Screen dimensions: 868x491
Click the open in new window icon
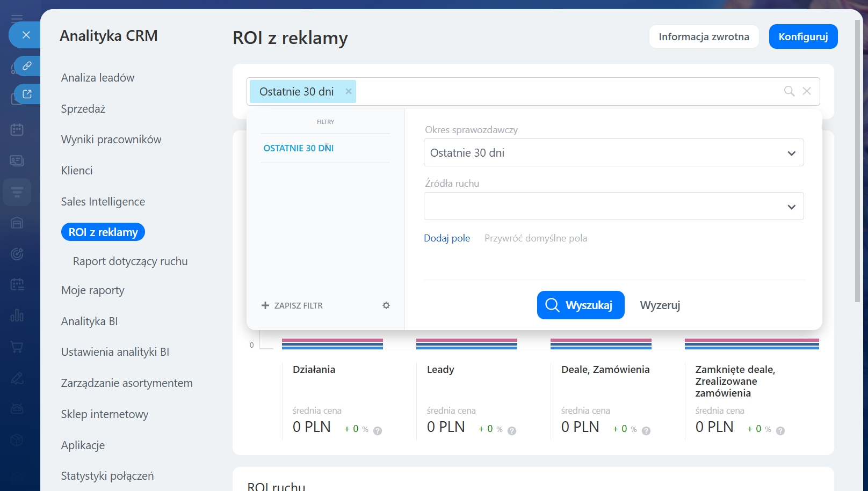27,94
